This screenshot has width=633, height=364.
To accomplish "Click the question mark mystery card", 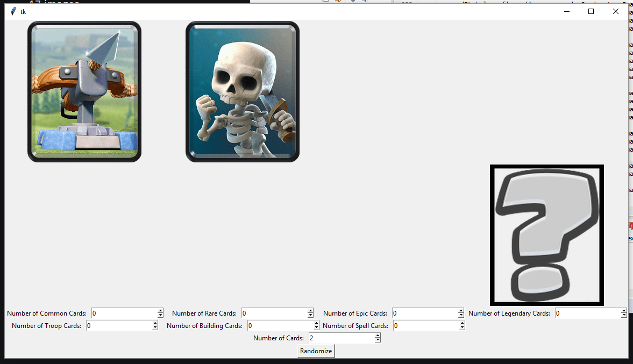I will pos(546,235).
